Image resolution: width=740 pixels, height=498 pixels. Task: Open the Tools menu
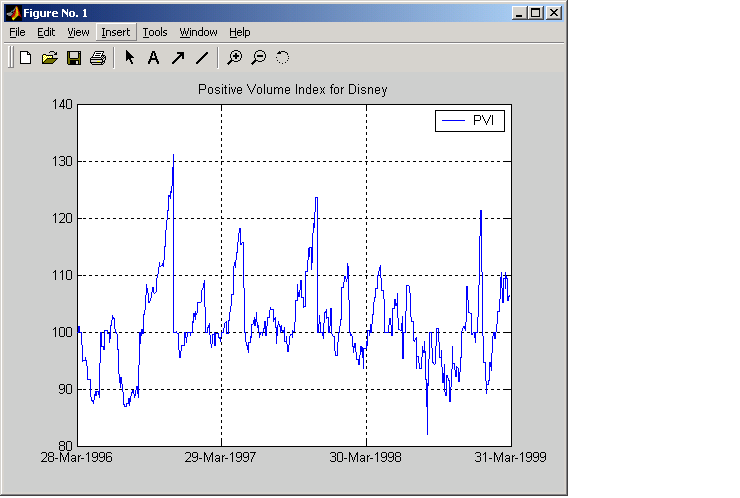pyautogui.click(x=155, y=32)
